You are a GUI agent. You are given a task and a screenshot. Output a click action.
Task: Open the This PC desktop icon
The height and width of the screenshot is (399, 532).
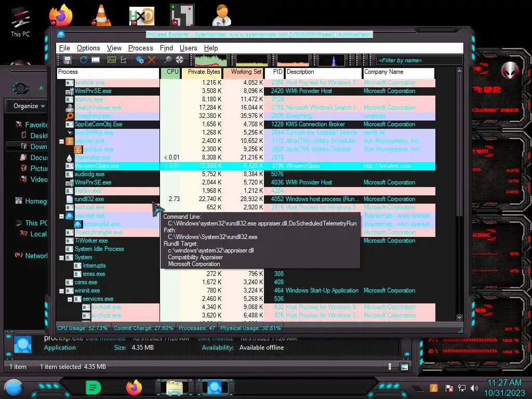pos(20,21)
